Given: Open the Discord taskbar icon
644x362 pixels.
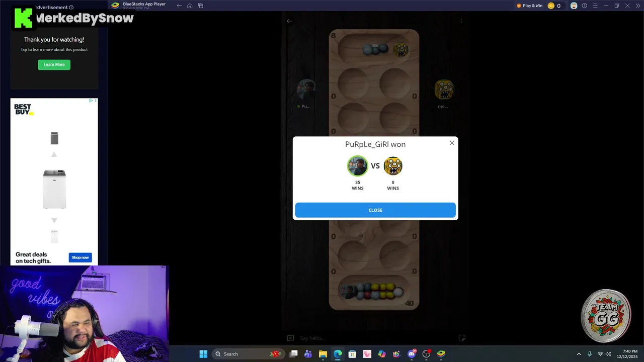Looking at the screenshot, I should (412, 354).
